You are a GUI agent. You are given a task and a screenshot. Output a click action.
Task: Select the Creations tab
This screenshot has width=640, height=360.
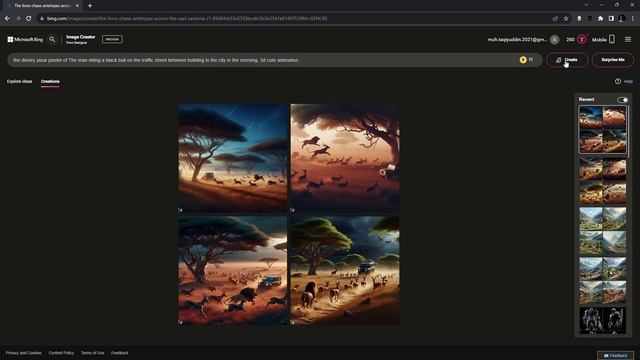pyautogui.click(x=50, y=82)
